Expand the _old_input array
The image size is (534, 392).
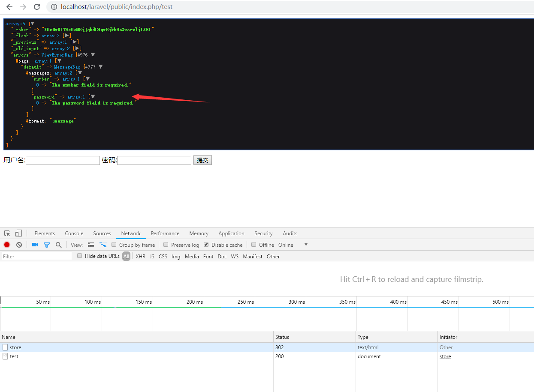tap(77, 48)
